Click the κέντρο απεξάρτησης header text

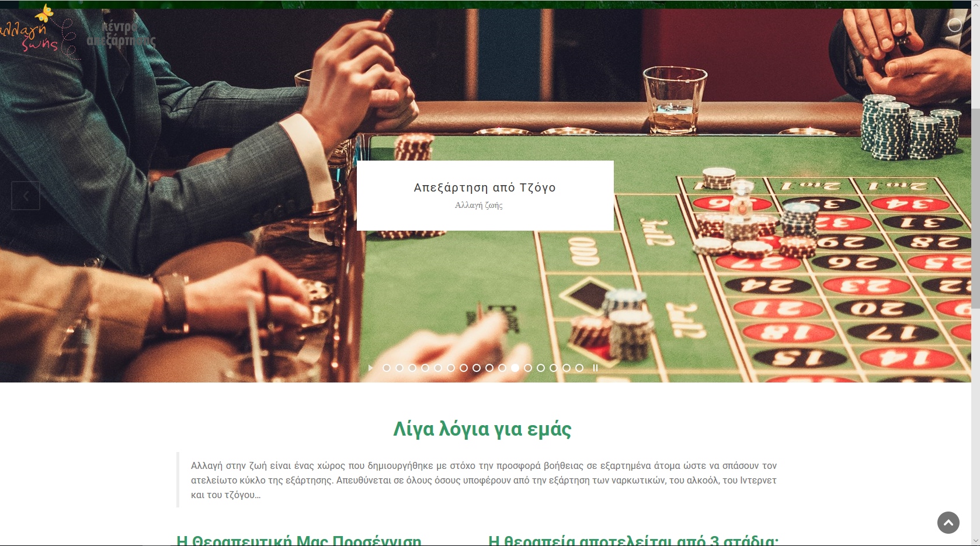121,34
